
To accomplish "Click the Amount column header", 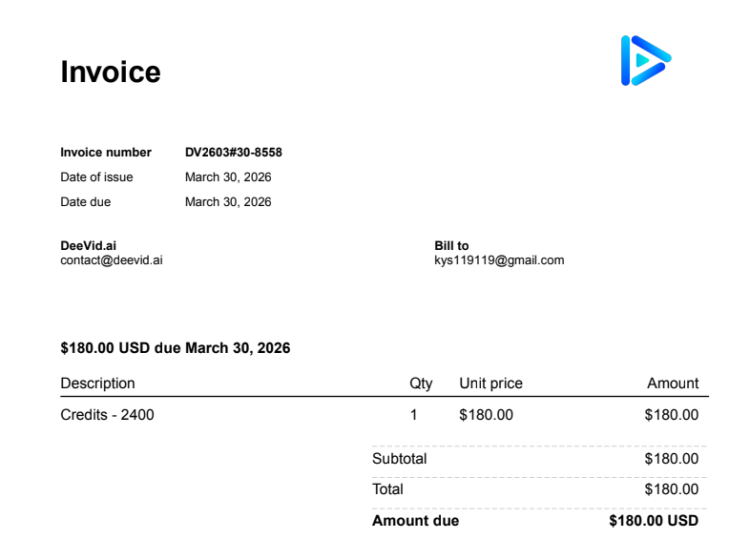I will (673, 384).
